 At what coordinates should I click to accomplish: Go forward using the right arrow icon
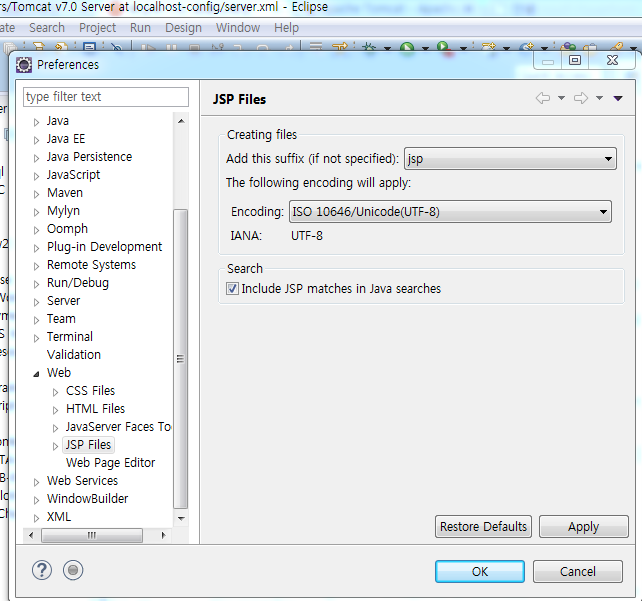[x=581, y=98]
